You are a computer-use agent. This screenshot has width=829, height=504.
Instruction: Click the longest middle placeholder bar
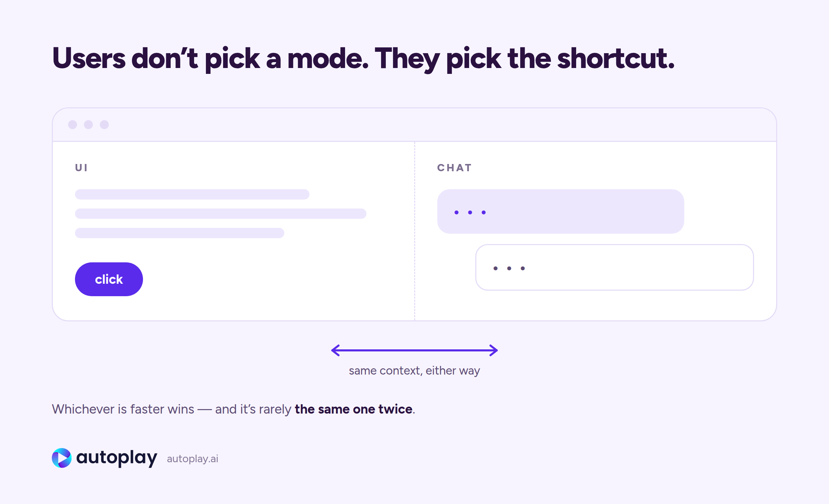pyautogui.click(x=221, y=214)
